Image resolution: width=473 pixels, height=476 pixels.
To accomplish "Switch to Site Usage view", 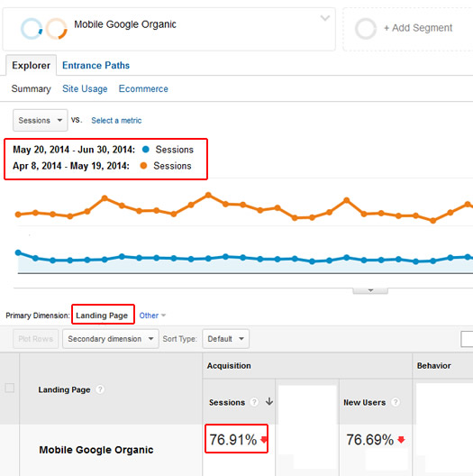I will pyautogui.click(x=85, y=89).
